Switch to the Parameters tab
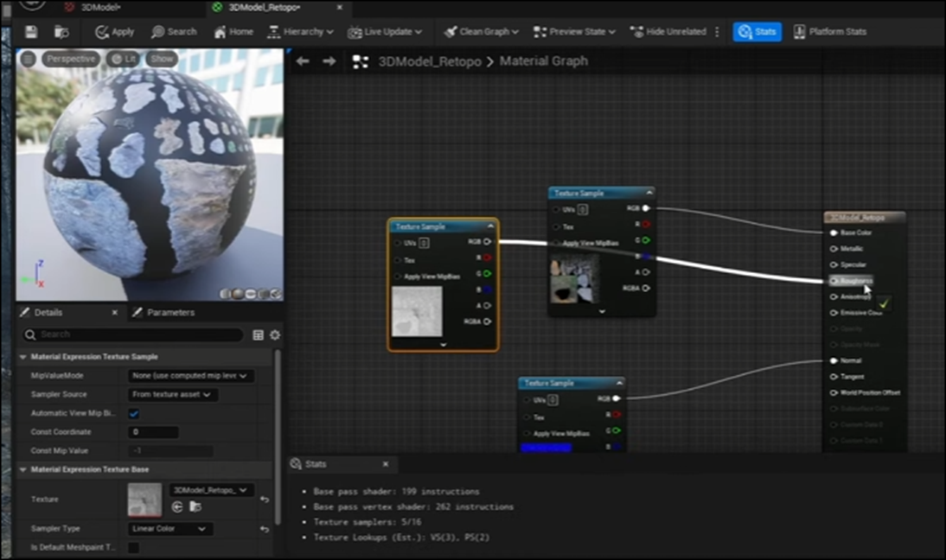This screenshot has width=946, height=560. (169, 313)
